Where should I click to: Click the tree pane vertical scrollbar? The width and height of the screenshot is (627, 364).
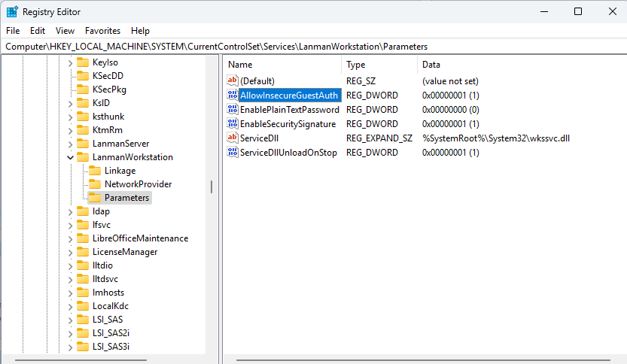click(x=211, y=187)
